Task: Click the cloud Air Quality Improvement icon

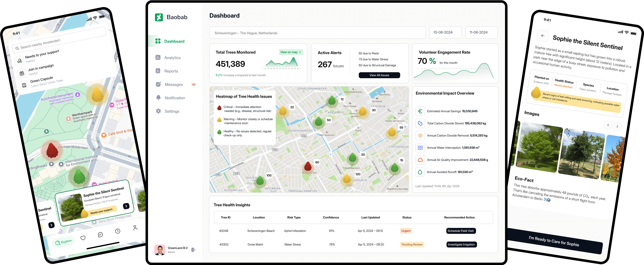Action: point(420,160)
